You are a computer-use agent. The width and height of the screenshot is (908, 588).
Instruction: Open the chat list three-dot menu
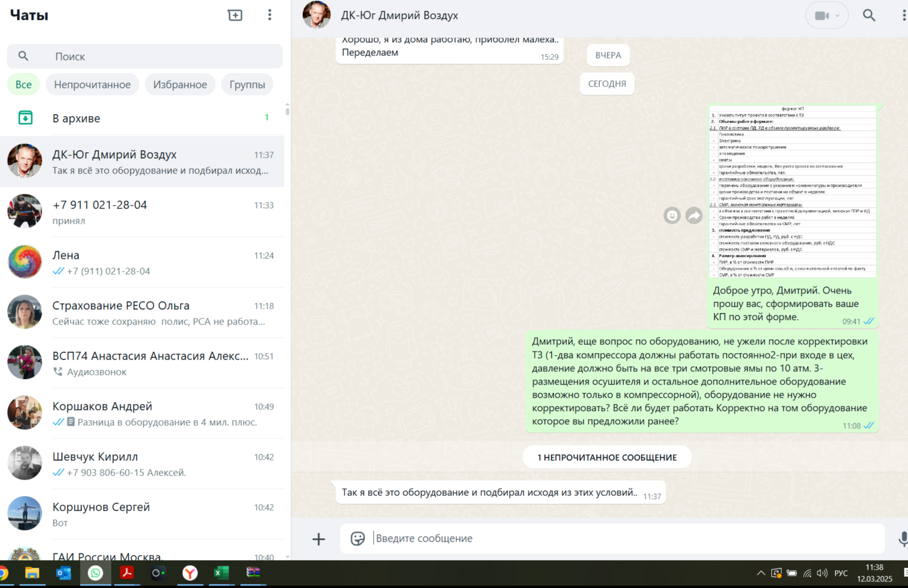270,15
